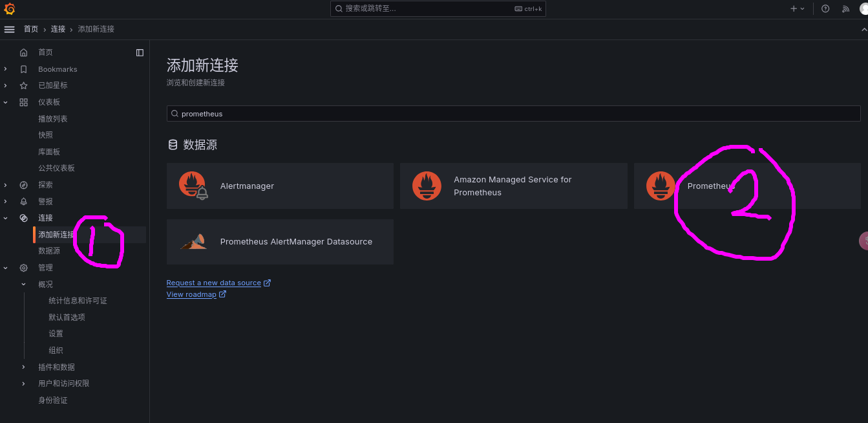The image size is (868, 423).
Task: Select Amazon Managed Service for Prometheus card
Action: click(514, 186)
